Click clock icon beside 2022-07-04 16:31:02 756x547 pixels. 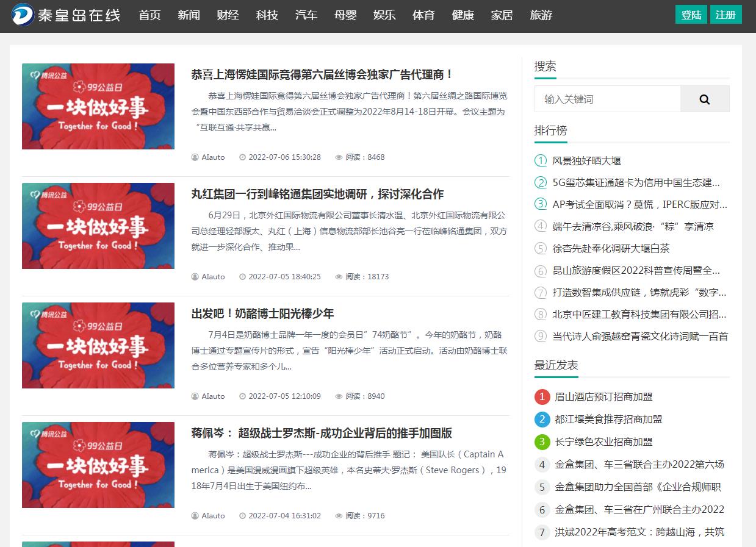click(242, 516)
